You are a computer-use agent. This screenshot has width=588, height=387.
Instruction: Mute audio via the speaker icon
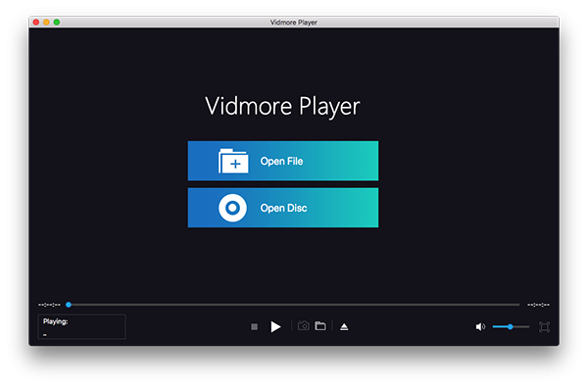[480, 327]
